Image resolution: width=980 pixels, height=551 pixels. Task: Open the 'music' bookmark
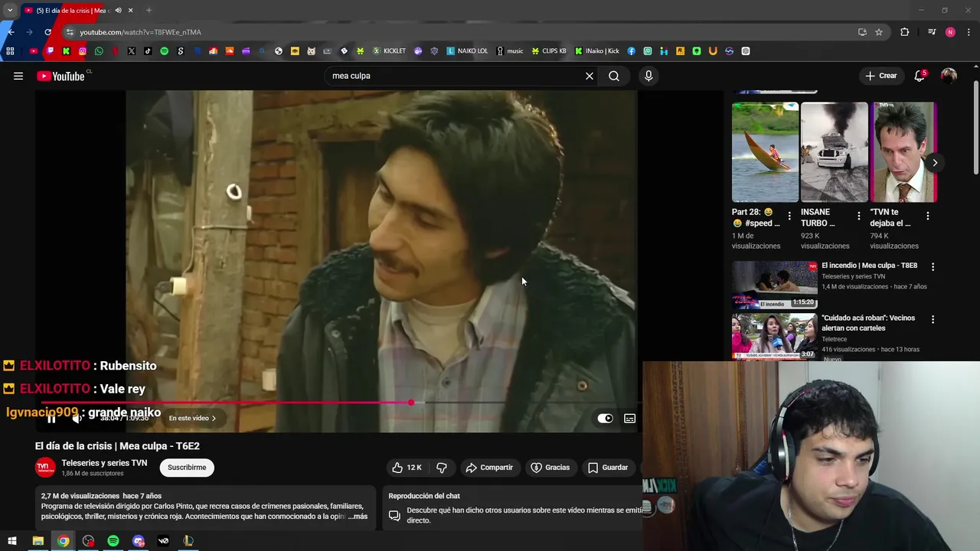[x=510, y=51]
